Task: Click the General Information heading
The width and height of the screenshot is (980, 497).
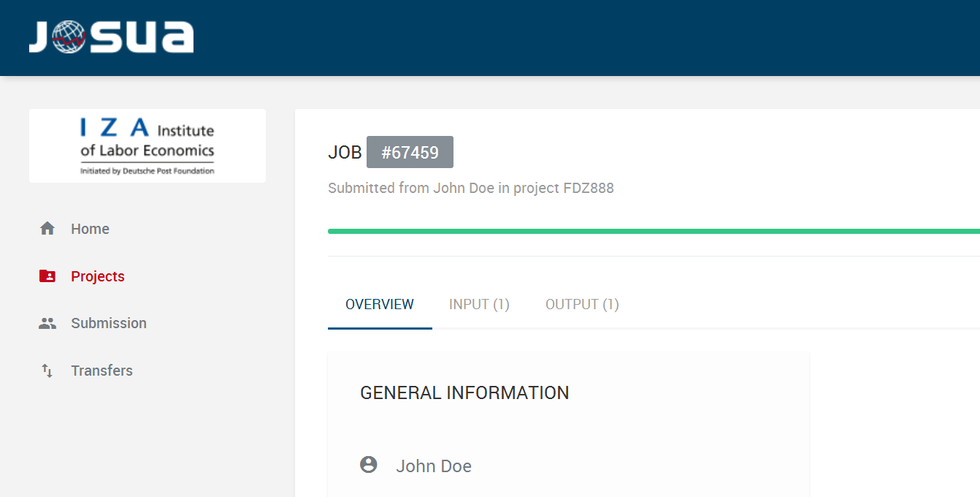Action: pyautogui.click(x=464, y=392)
